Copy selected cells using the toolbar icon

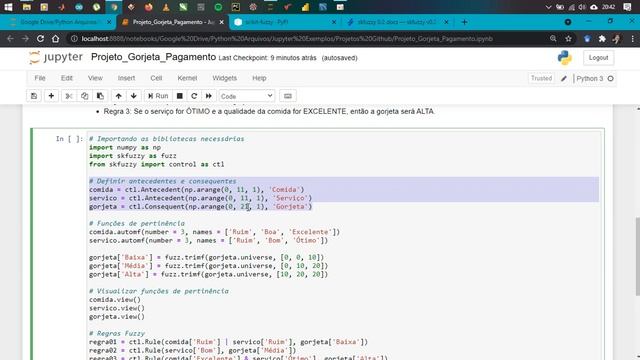tap(84, 96)
